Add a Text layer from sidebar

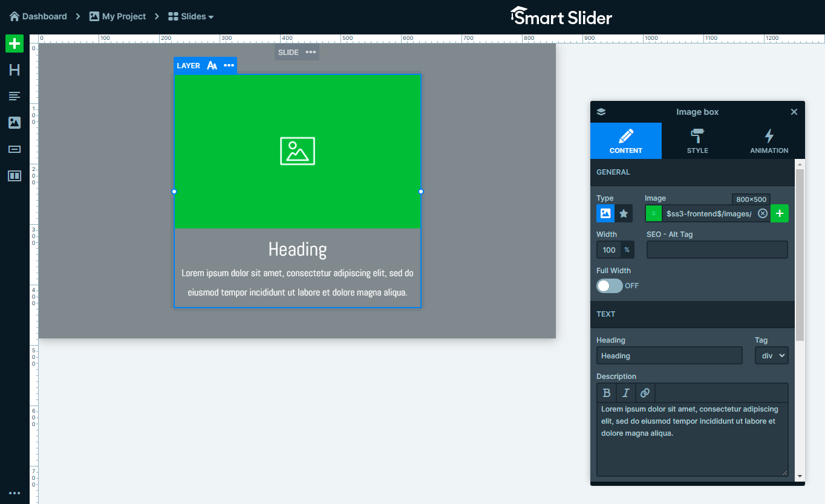(15, 96)
